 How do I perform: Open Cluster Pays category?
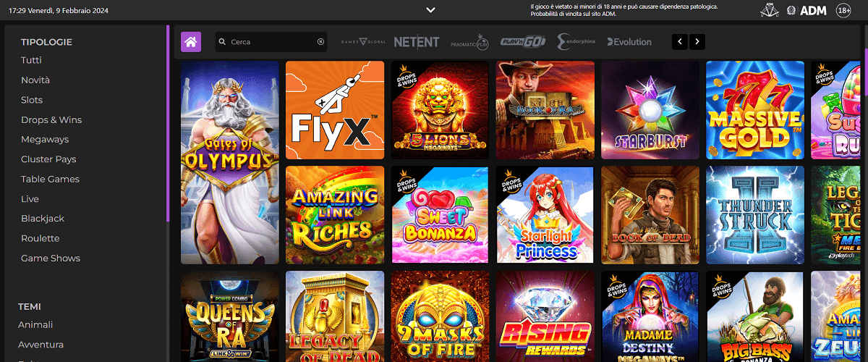[48, 159]
